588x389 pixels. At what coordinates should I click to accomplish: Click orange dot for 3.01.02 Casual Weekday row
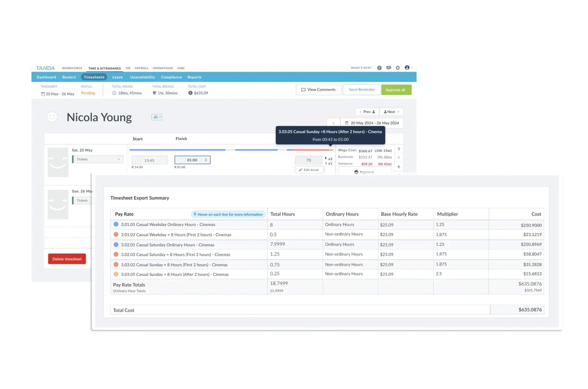tap(116, 234)
